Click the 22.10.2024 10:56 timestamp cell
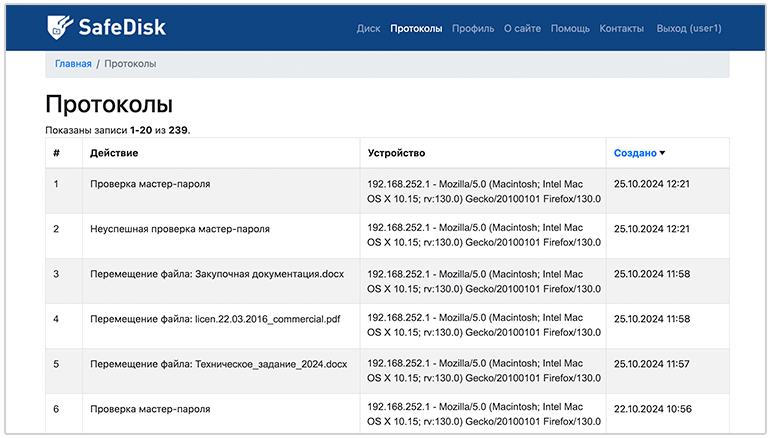This screenshot has height=438, width=770. (x=651, y=409)
